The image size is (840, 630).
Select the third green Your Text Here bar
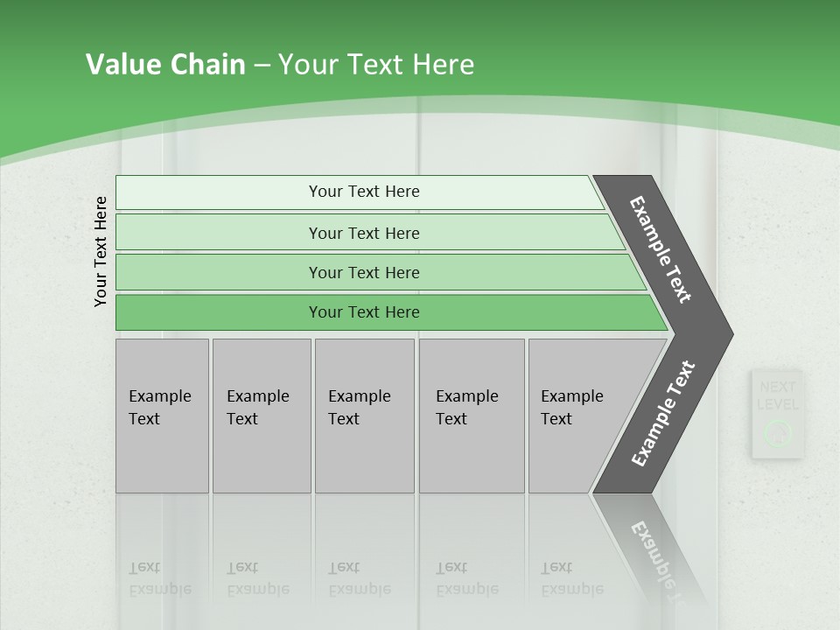381,272
